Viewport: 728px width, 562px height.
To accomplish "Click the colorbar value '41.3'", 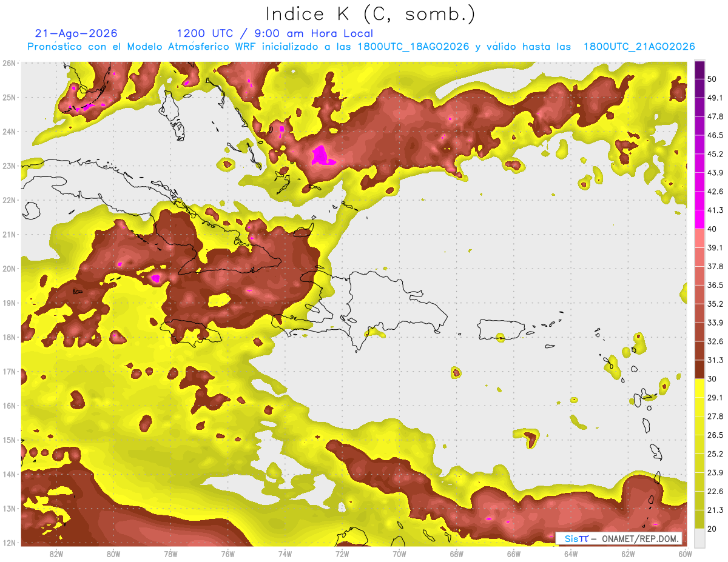I will coord(715,210).
